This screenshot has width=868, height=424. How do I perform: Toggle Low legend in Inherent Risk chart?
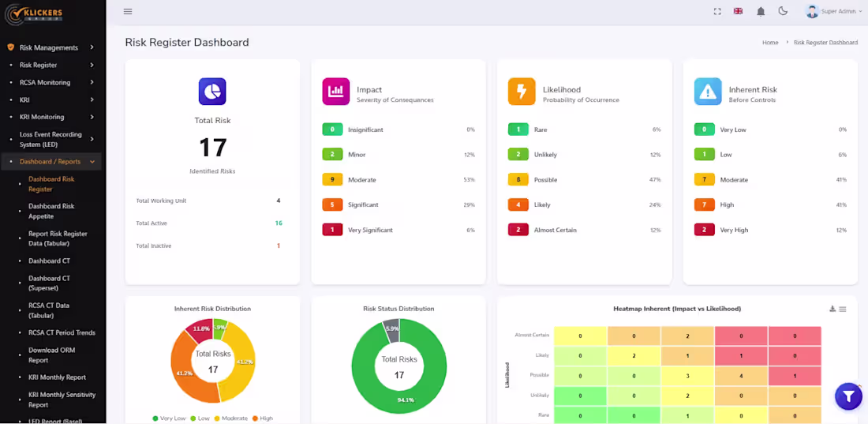tap(200, 418)
